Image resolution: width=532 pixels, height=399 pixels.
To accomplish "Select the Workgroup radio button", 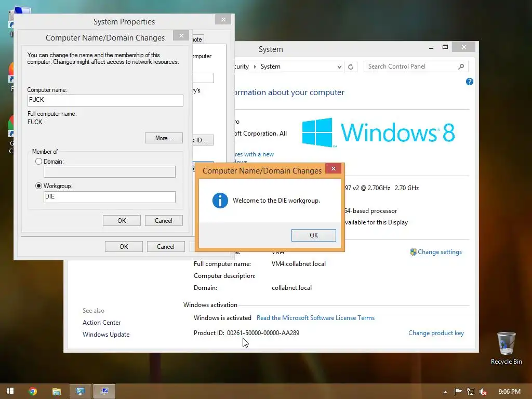I will (x=38, y=186).
